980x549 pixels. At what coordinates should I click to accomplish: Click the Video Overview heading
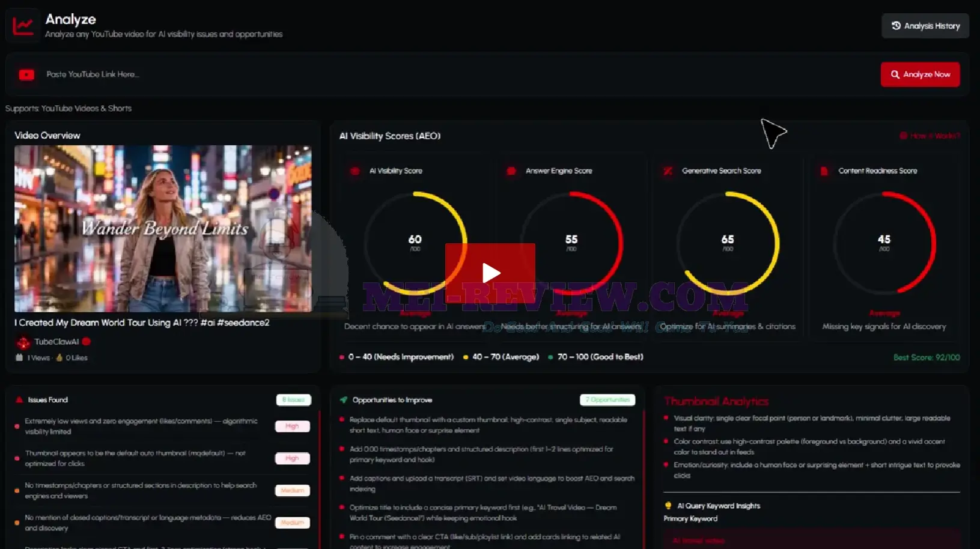point(47,136)
